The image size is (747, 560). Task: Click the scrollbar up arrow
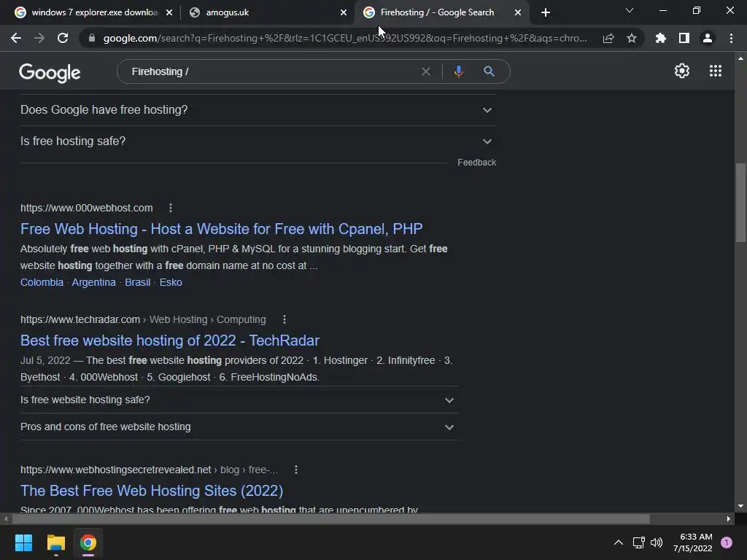tap(740, 58)
